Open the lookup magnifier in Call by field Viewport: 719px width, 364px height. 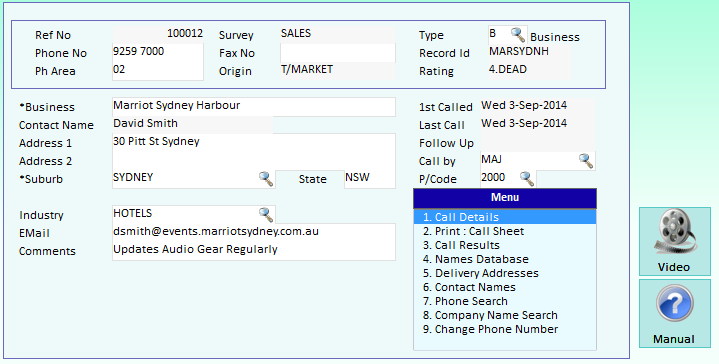click(x=586, y=160)
